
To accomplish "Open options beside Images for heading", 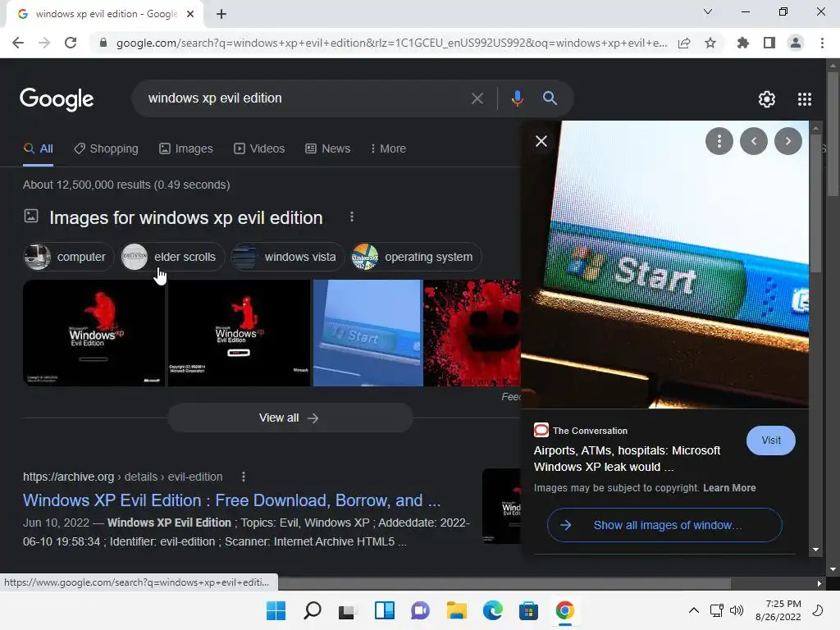I will pos(351,217).
